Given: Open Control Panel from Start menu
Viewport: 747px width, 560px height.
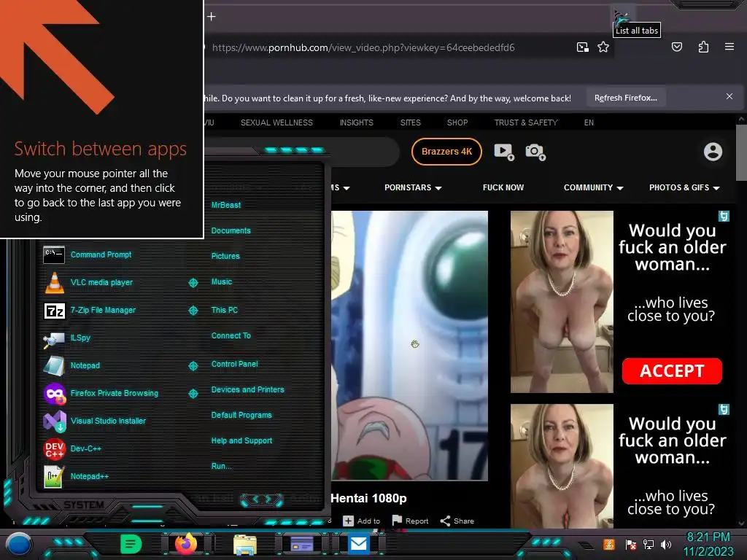Looking at the screenshot, I should 234,364.
